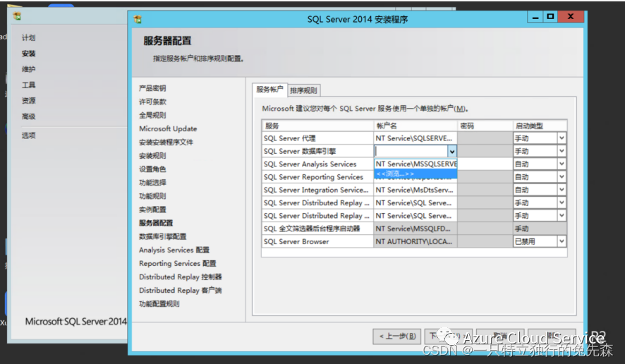Select 资源 in Installation Center sidebar

29,101
